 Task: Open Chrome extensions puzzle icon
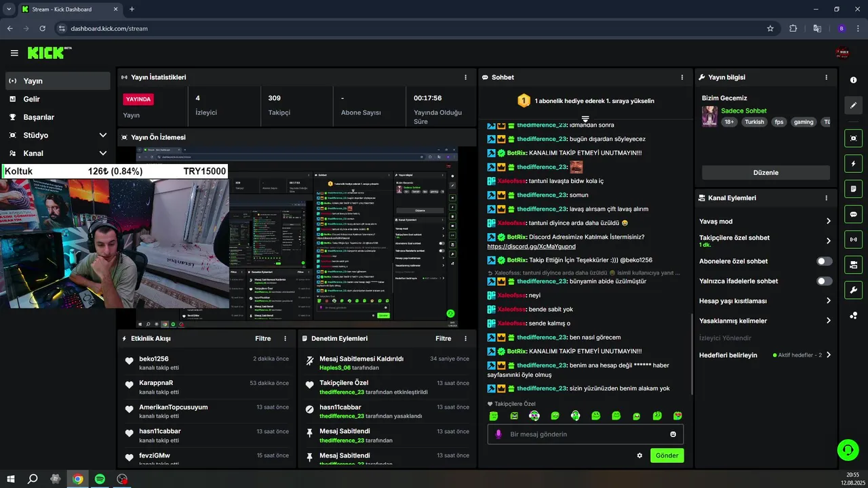point(793,28)
